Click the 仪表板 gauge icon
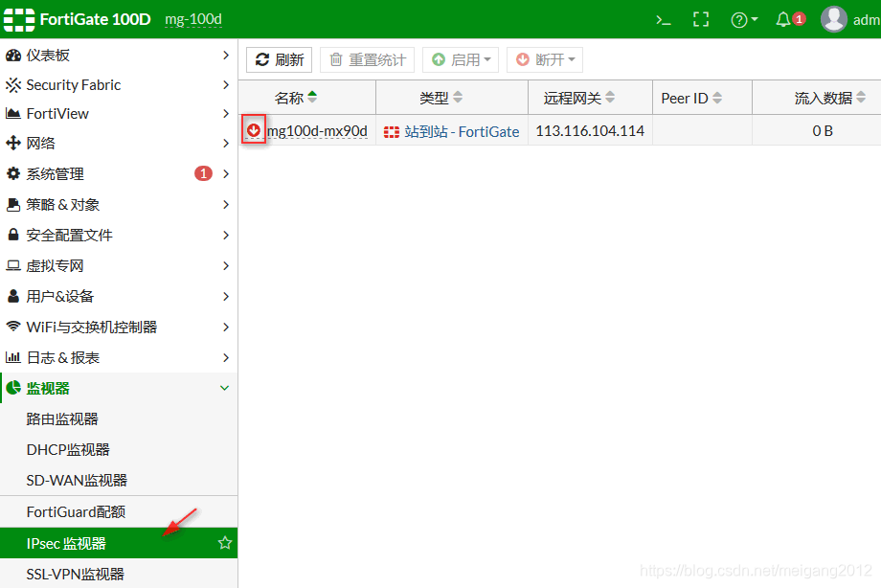Viewport: 881px width, 588px height. coord(12,56)
